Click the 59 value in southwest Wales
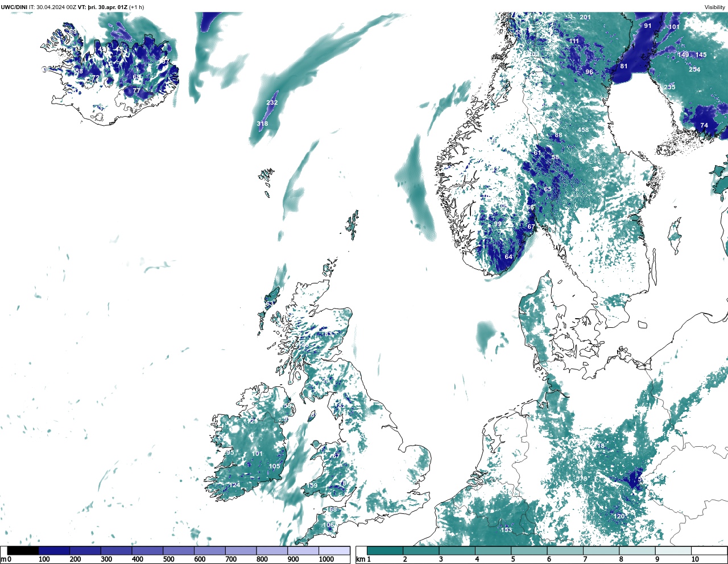 (313, 485)
